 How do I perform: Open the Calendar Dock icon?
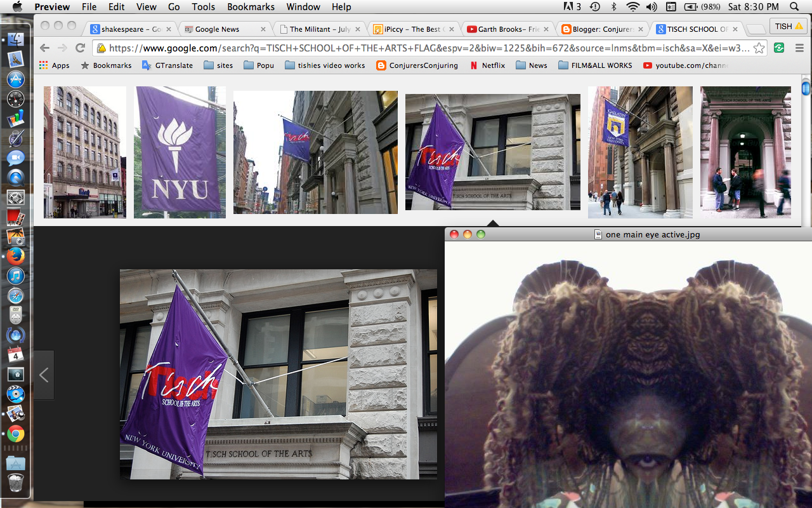15,354
